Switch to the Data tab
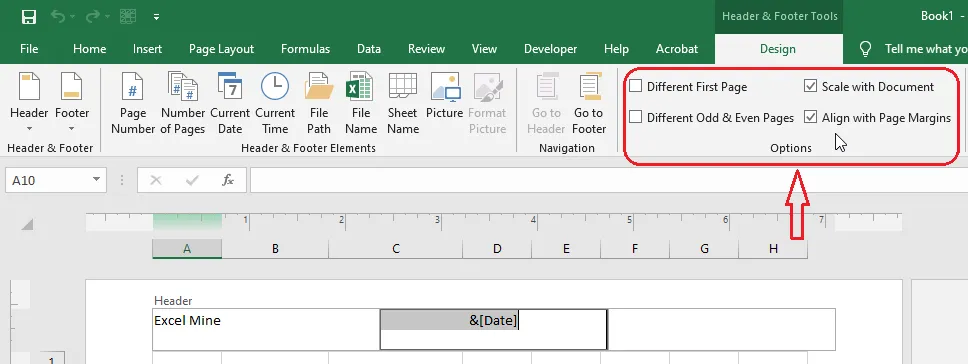Viewport: 968px width, 364px height. click(369, 49)
